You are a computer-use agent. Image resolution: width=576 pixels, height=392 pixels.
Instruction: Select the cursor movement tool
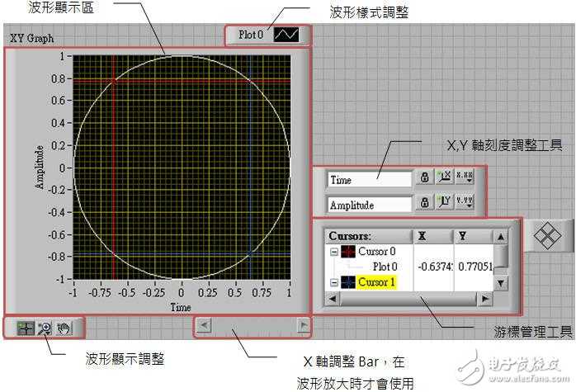click(x=26, y=328)
